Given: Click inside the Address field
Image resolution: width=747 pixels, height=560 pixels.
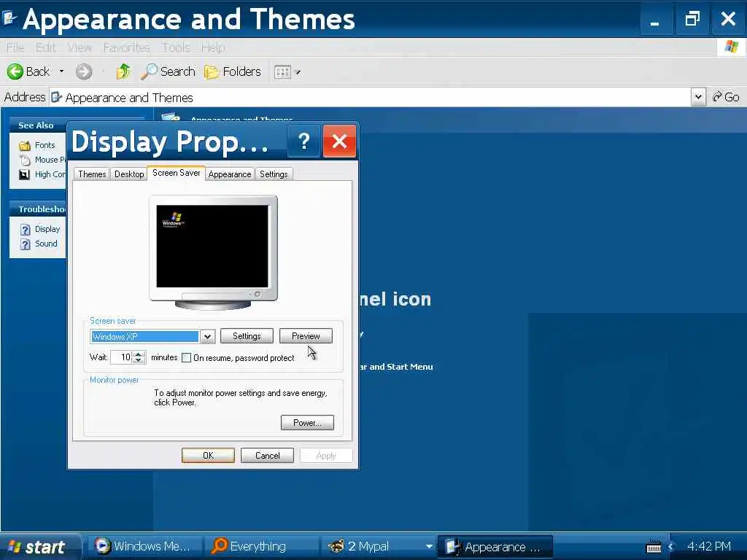Looking at the screenshot, I should pyautogui.click(x=370, y=98).
